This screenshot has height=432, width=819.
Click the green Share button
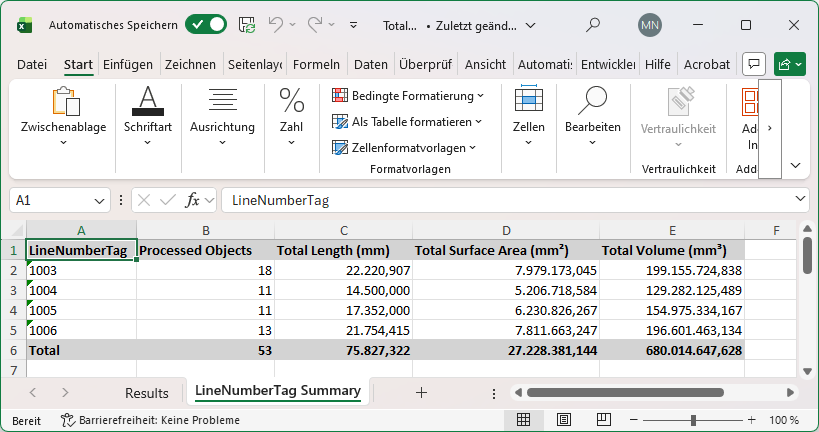pos(789,64)
